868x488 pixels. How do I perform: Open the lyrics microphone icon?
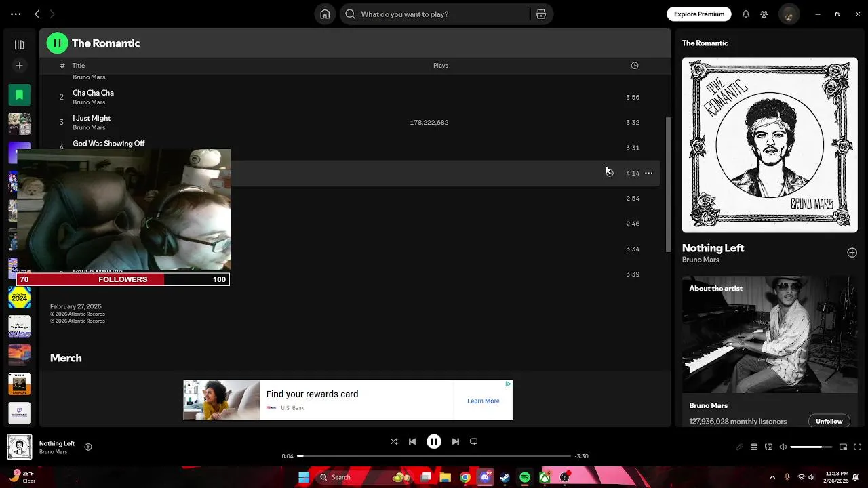tap(740, 447)
